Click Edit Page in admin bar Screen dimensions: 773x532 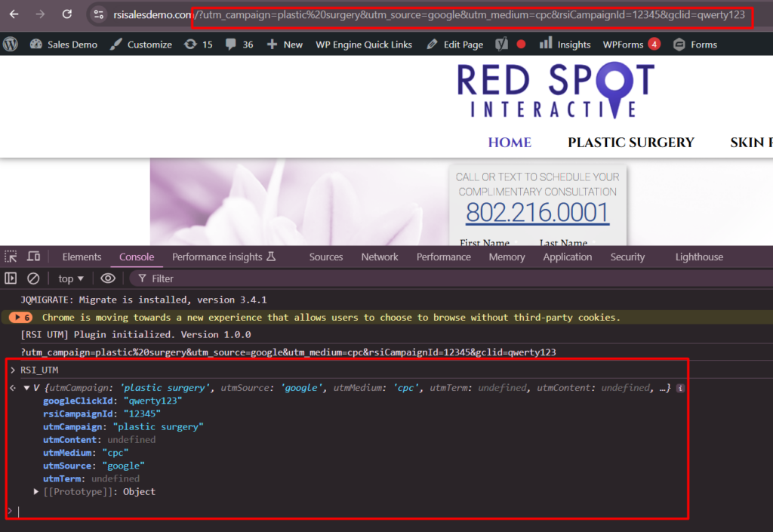[x=455, y=45]
